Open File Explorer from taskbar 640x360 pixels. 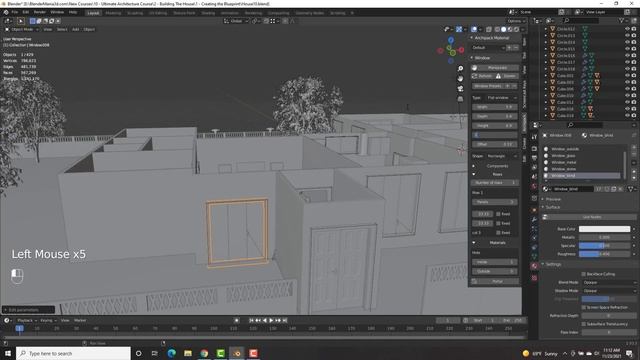coord(188,353)
